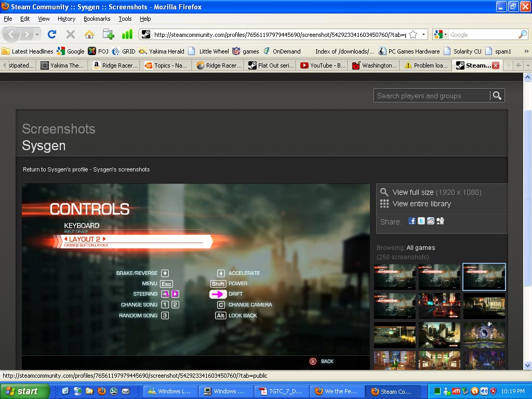Click the View full size link
This screenshot has width=532, height=399.
(x=413, y=192)
